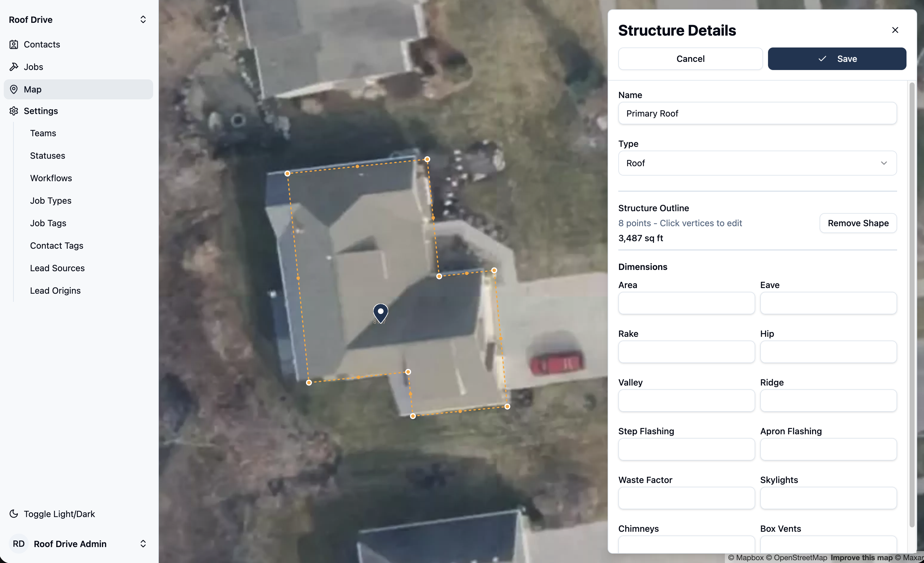Open the Type dropdown showing Roof
924x563 pixels.
757,163
